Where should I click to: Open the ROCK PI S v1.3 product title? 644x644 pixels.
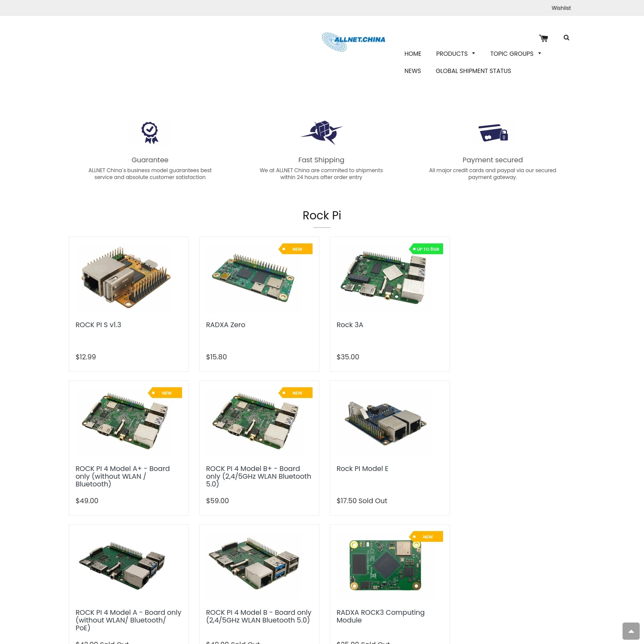coord(98,325)
